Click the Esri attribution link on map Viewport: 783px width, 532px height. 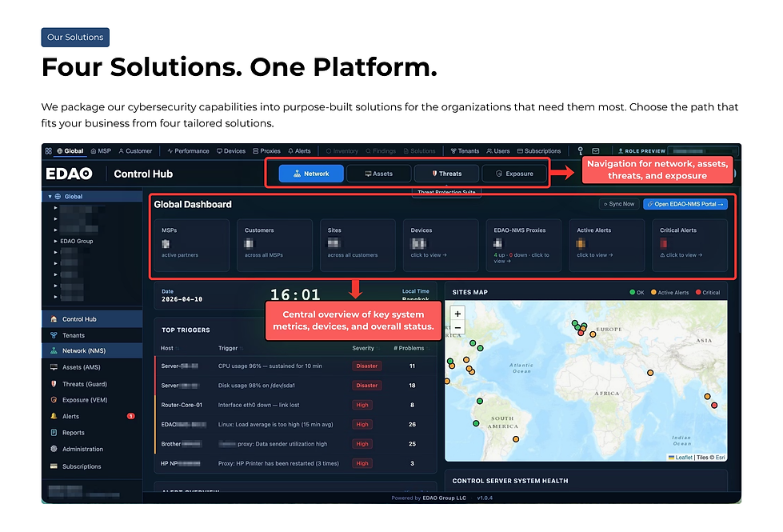[720, 457]
